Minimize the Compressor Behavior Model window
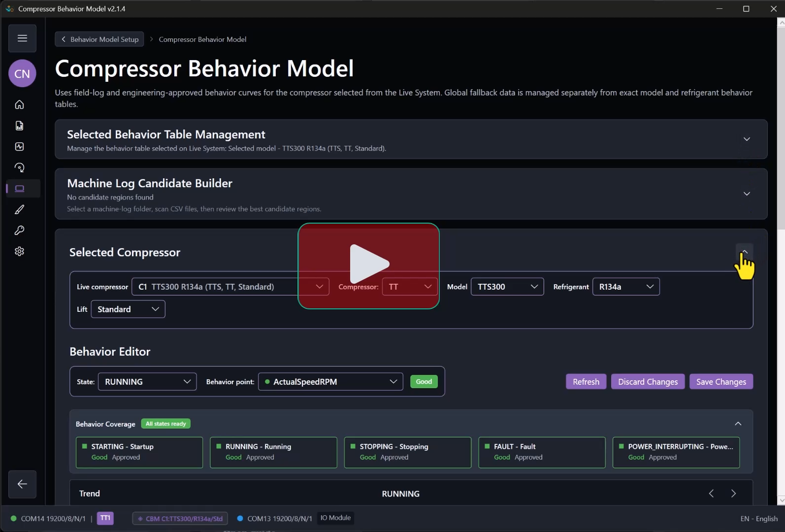The height and width of the screenshot is (532, 785). point(720,9)
